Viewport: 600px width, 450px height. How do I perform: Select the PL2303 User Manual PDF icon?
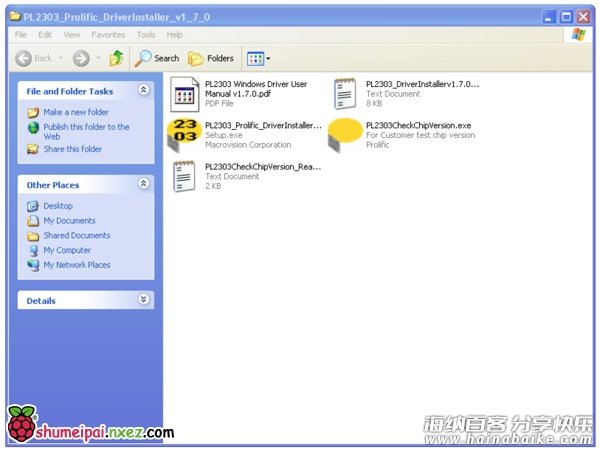[185, 94]
